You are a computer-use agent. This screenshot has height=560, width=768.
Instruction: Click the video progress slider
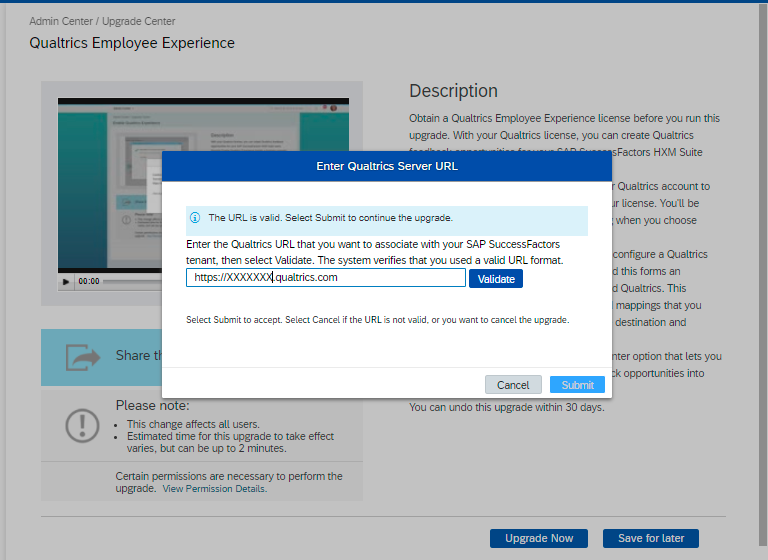coord(132,281)
